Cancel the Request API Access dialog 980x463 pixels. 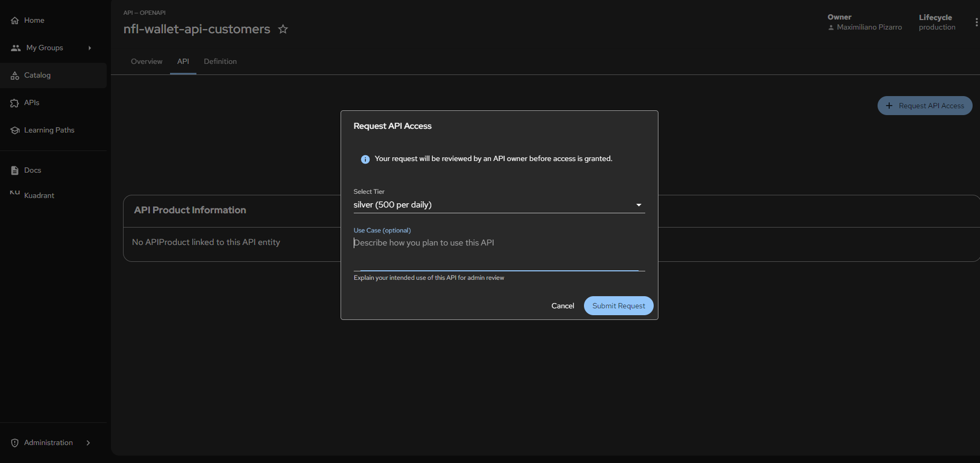(562, 306)
